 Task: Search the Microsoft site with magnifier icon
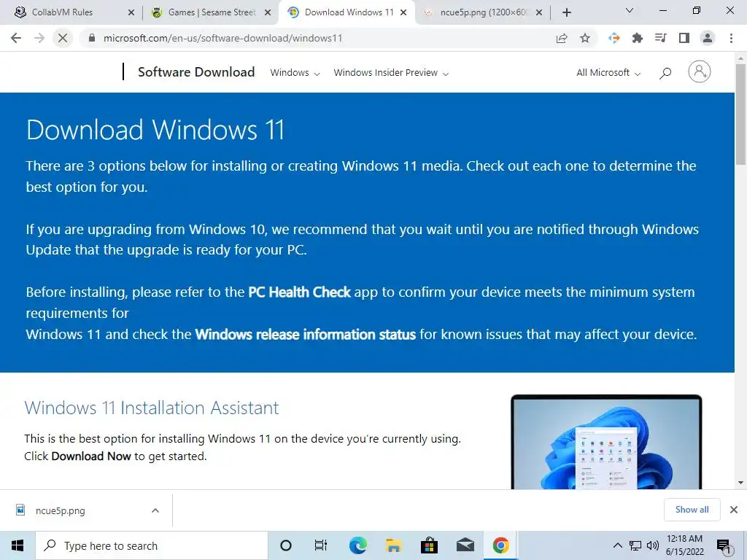(665, 73)
